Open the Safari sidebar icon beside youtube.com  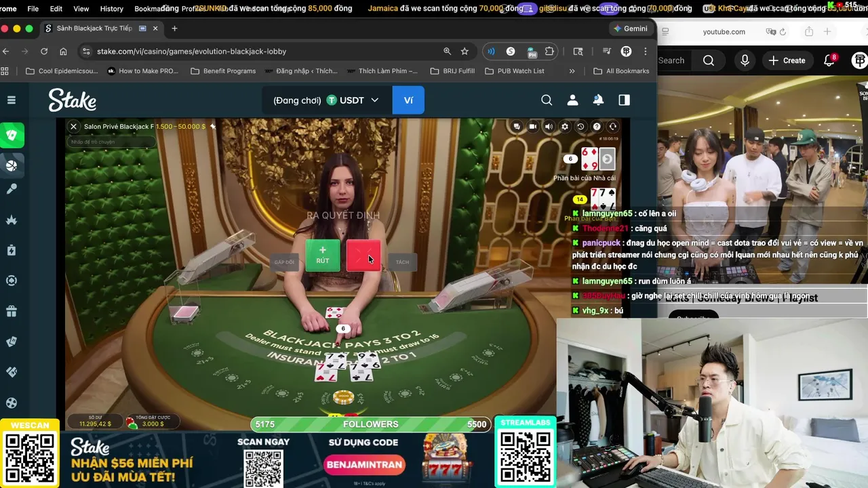pyautogui.click(x=665, y=32)
